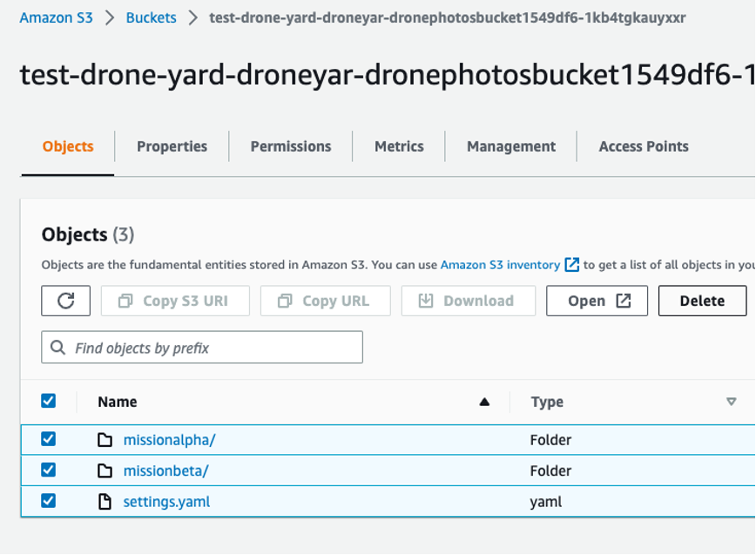The image size is (756, 555).
Task: Open the Properties tab
Action: [x=172, y=146]
